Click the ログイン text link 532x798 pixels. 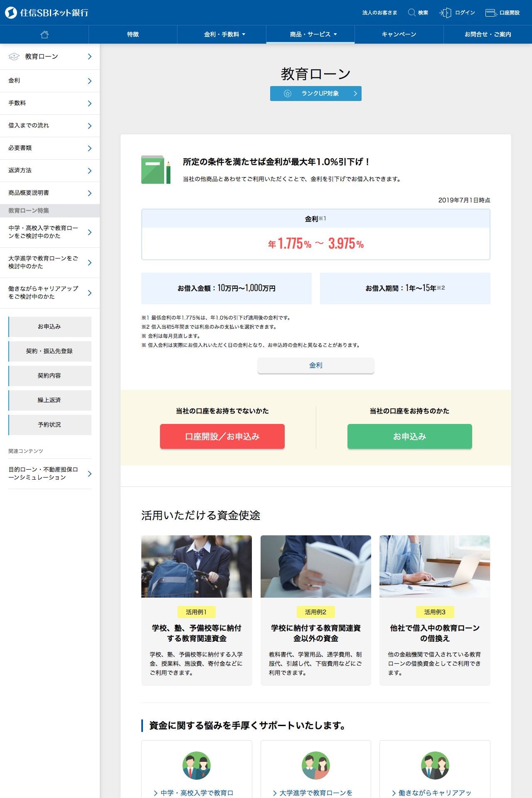(x=465, y=13)
